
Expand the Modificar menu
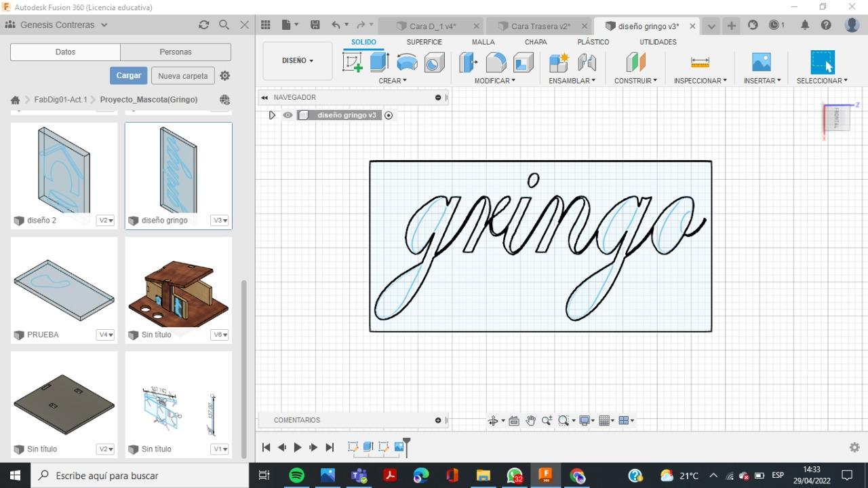(x=495, y=81)
